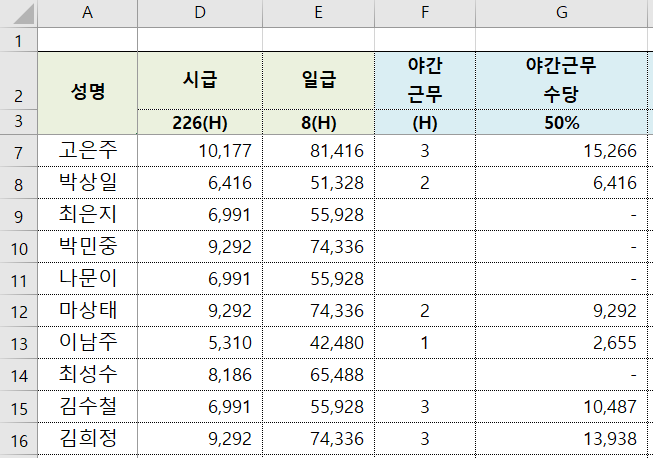Click empty night hours cell in 최은지 row
653x458 pixels.
point(425,214)
